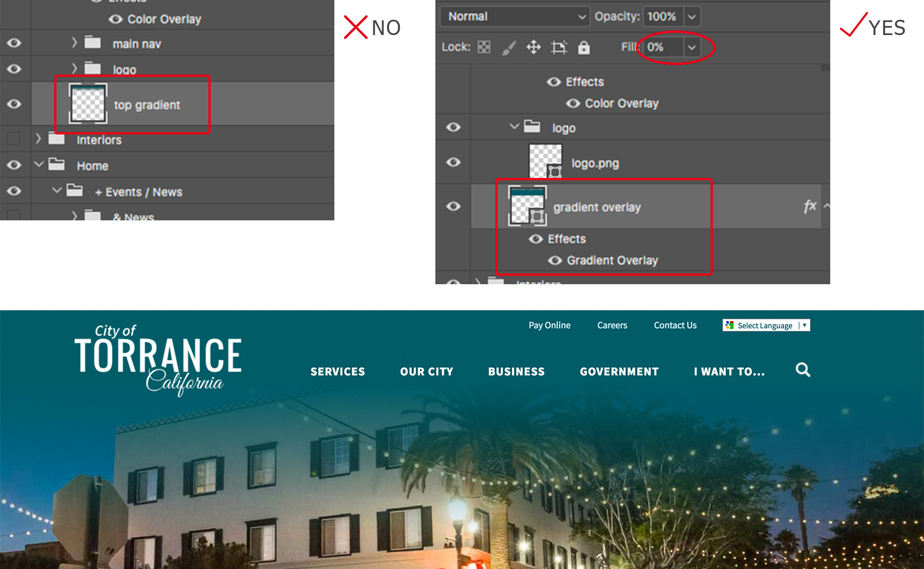Click the 'Gradient Overlay' effect label
The height and width of the screenshot is (569, 924).
612,260
